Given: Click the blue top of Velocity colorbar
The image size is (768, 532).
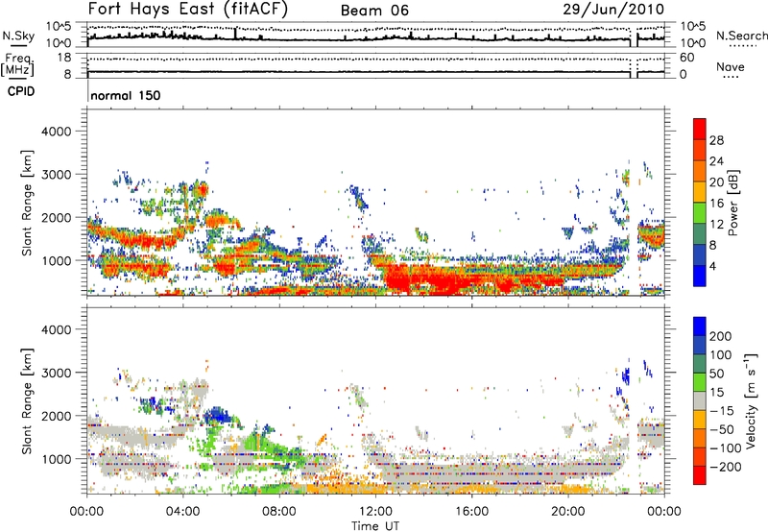Looking at the screenshot, I should 700,326.
